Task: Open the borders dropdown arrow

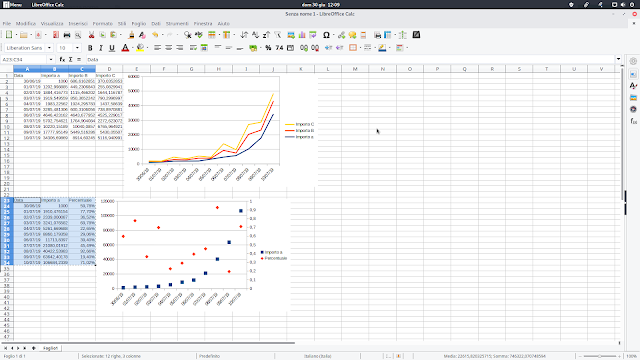Action: click(x=360, y=48)
